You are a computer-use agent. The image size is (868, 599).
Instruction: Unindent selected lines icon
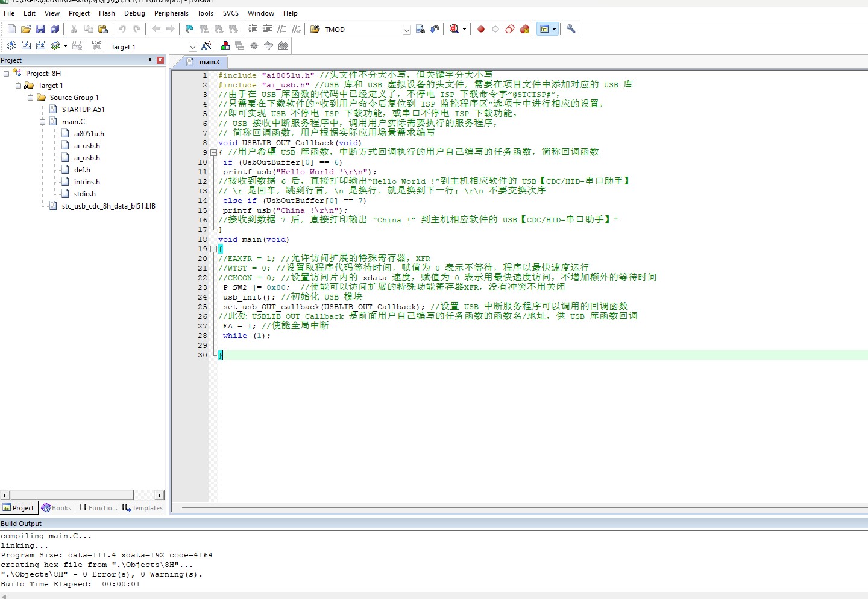click(267, 29)
